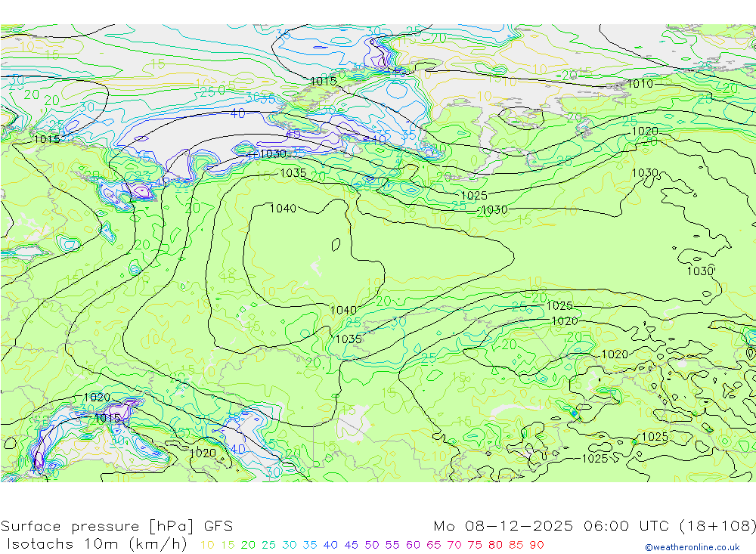Click the 'GFS' model label
This screenshot has height=554, width=756.
218,526
